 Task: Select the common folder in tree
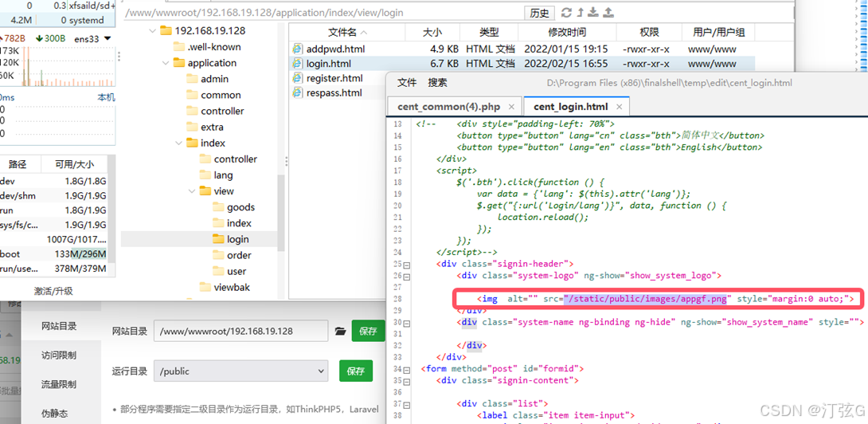[x=221, y=96]
